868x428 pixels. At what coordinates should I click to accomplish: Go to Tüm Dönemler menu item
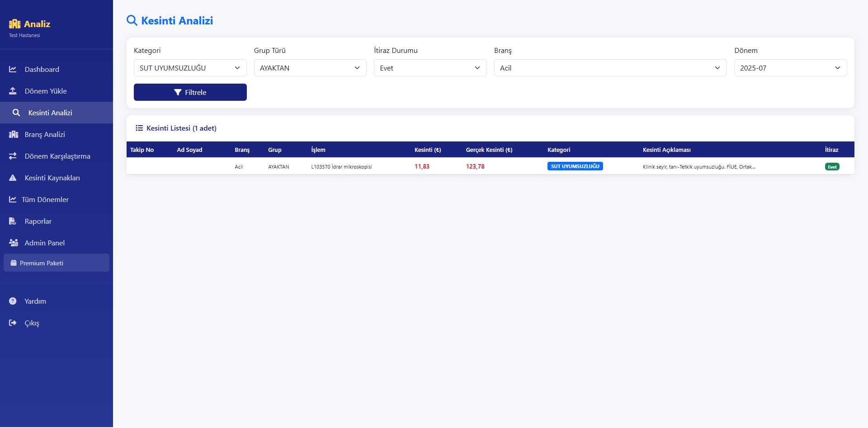[x=45, y=199]
